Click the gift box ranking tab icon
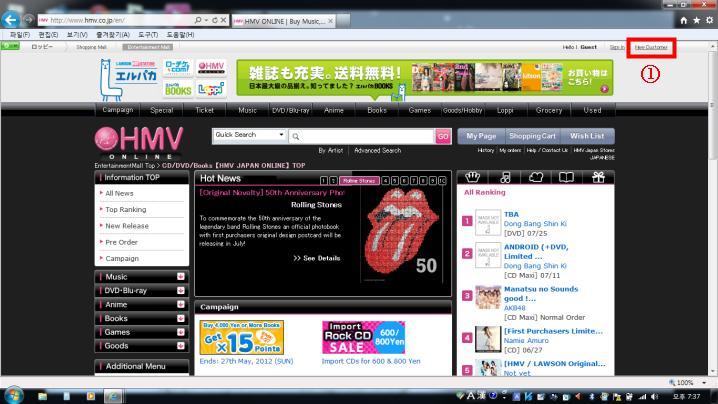 coord(597,177)
